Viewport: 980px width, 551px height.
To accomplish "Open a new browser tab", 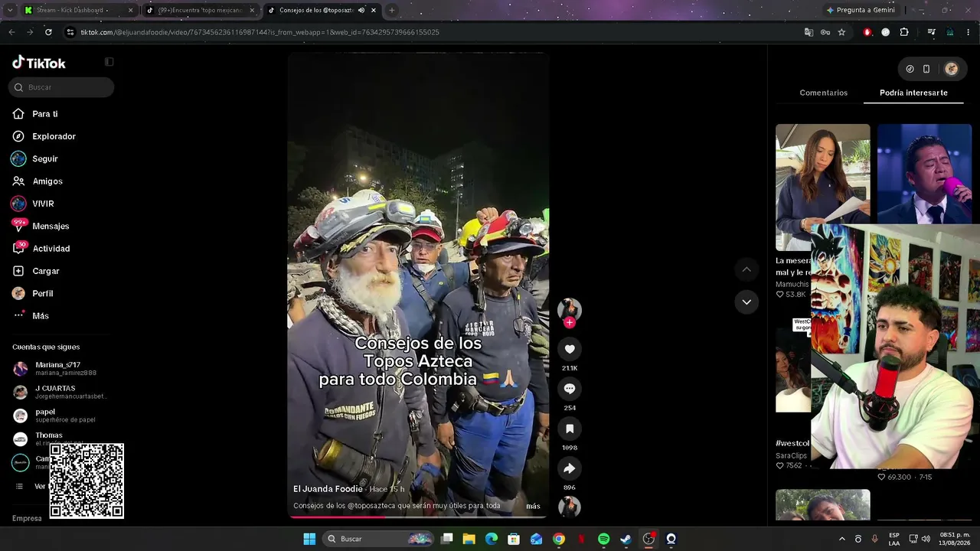I will 392,10.
